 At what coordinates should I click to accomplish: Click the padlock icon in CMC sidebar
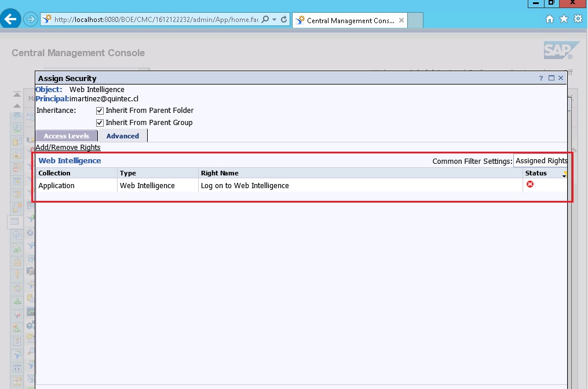(17, 262)
